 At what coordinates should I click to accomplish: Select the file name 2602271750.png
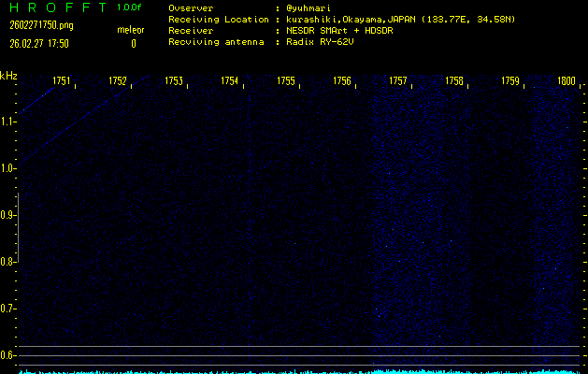click(41, 25)
